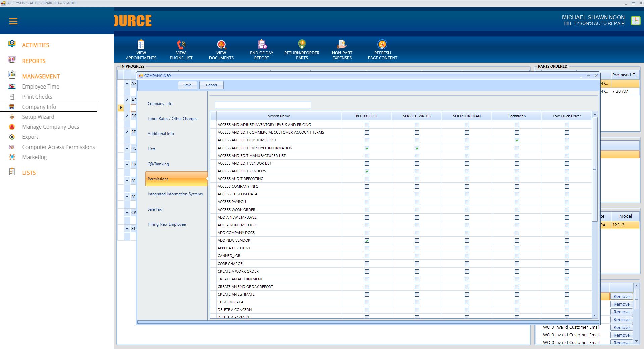Open the hamburger menu icon

click(x=13, y=21)
